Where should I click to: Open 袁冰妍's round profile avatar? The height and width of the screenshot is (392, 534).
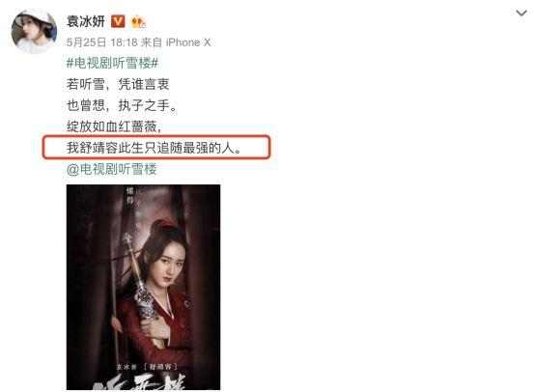coord(34,31)
